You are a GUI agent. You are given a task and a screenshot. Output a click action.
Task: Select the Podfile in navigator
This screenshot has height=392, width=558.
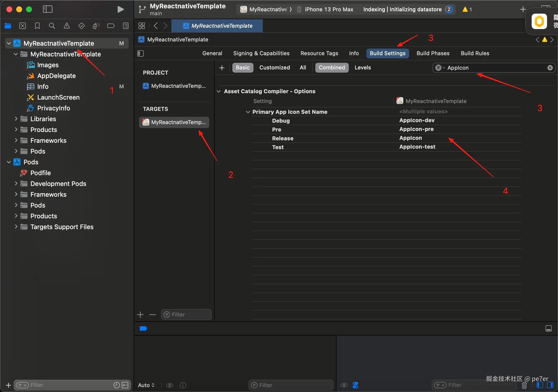coord(41,173)
